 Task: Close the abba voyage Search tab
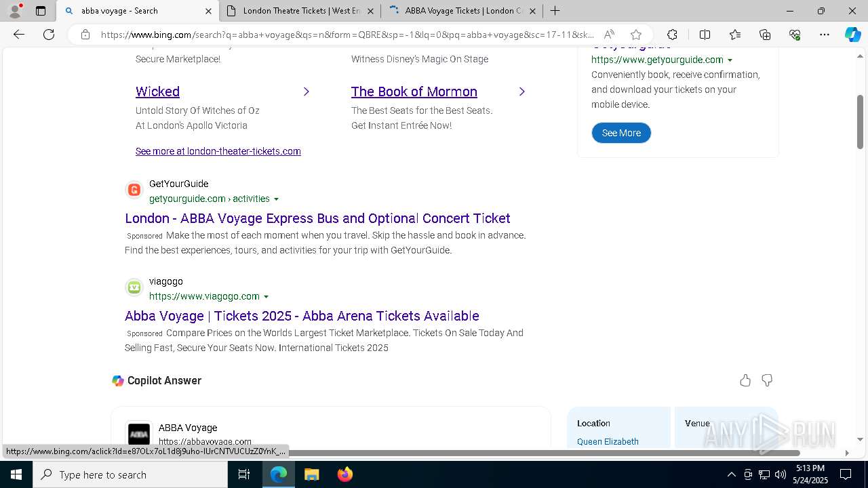click(208, 11)
